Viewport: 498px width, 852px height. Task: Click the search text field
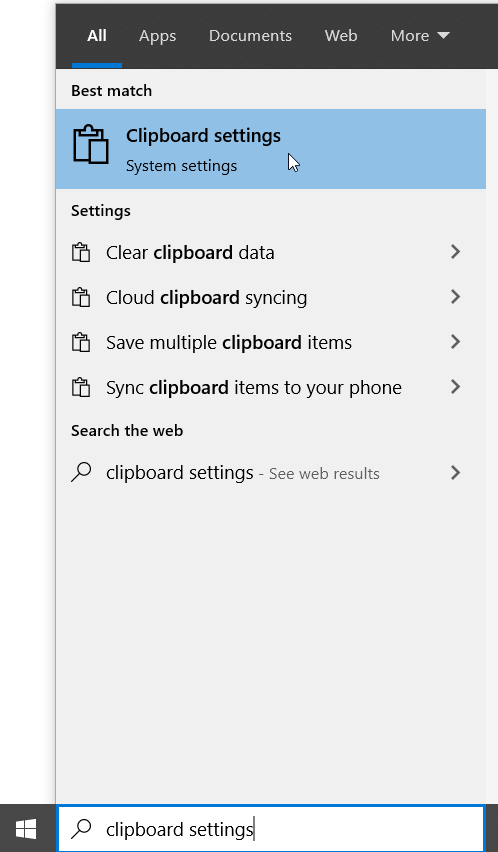[x=271, y=829]
